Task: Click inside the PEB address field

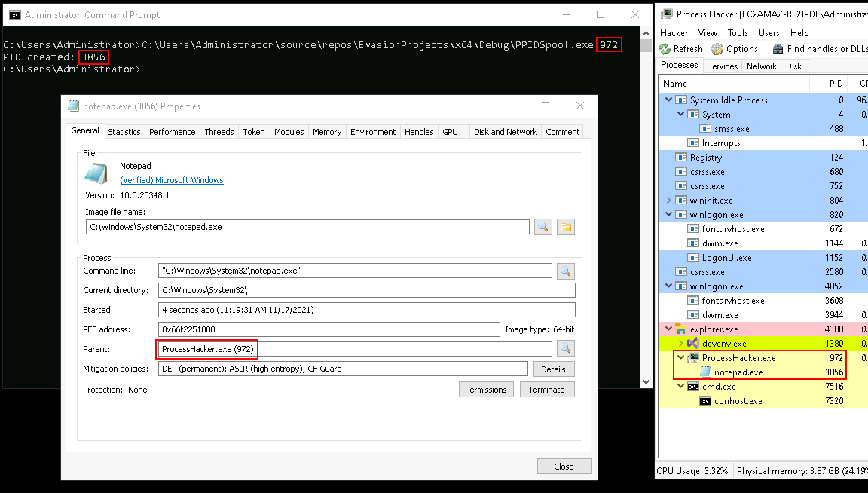Action: coord(329,329)
